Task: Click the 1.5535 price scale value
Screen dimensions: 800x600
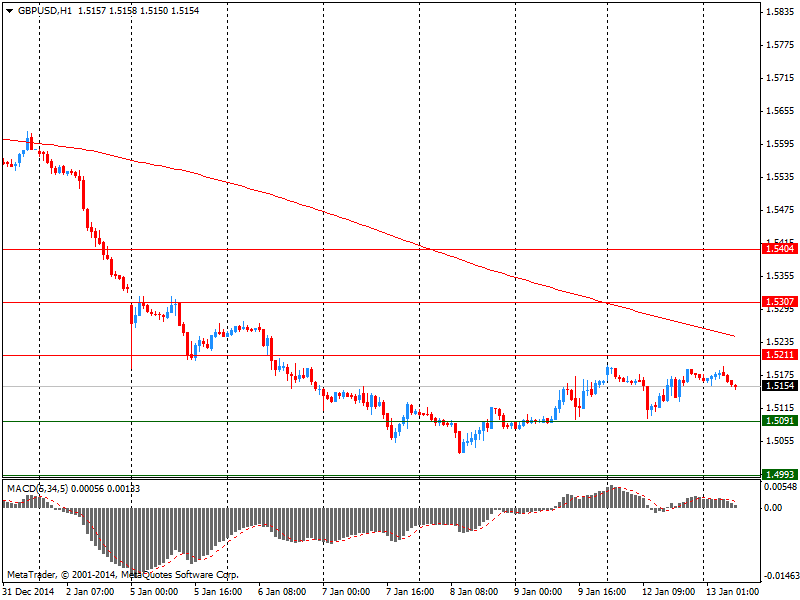Action: [x=781, y=177]
